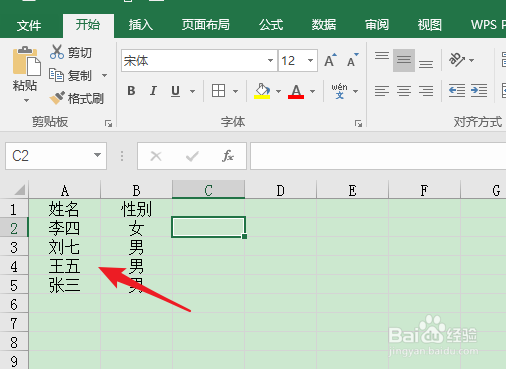
Task: Select row 1 header
Action: click(x=14, y=209)
